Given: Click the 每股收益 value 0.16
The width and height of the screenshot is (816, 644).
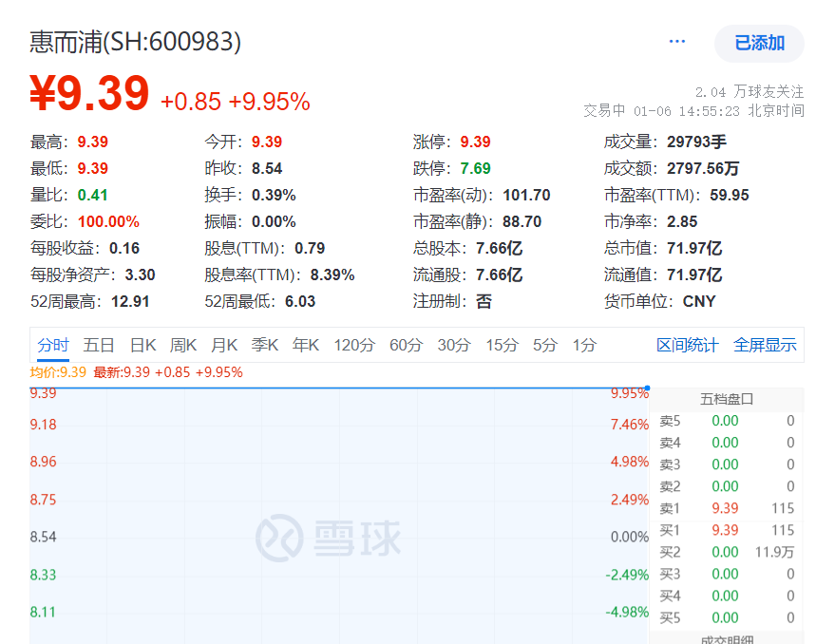Looking at the screenshot, I should [124, 248].
